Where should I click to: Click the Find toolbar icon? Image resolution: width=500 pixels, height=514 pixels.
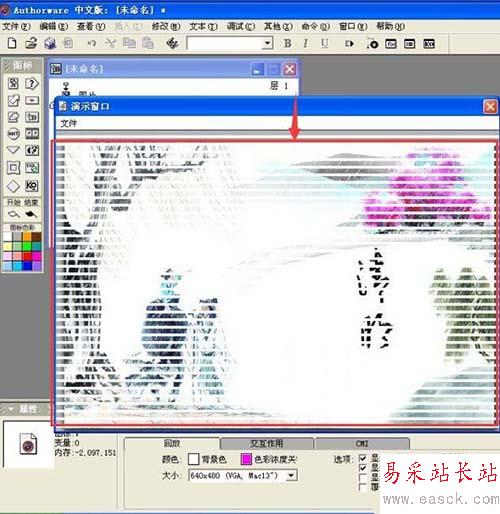(x=172, y=43)
